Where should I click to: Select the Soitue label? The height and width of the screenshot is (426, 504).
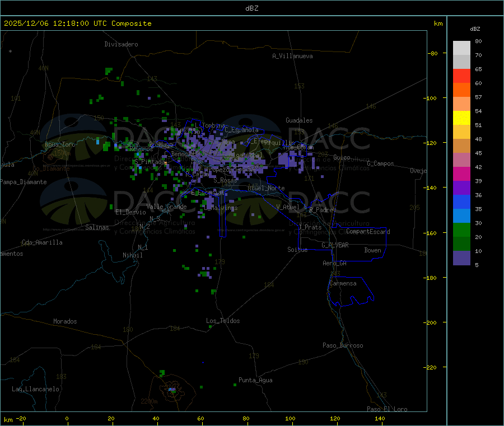(297, 250)
